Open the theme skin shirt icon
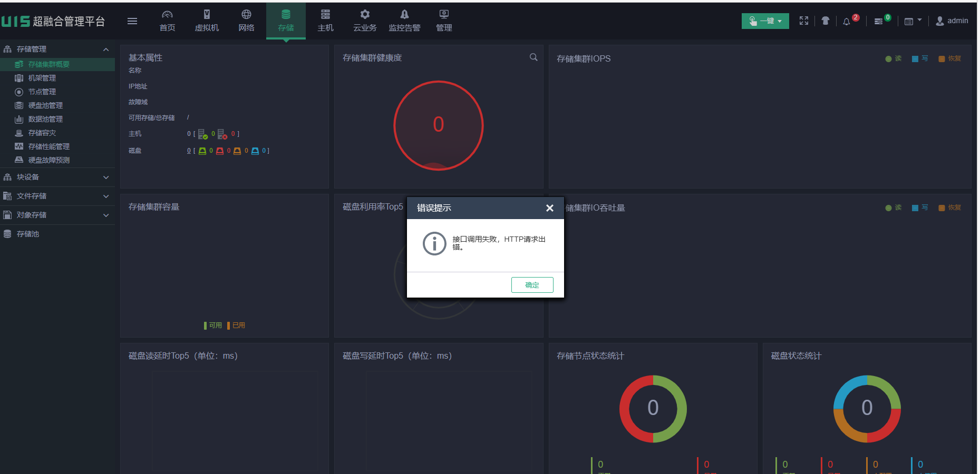 pos(826,21)
